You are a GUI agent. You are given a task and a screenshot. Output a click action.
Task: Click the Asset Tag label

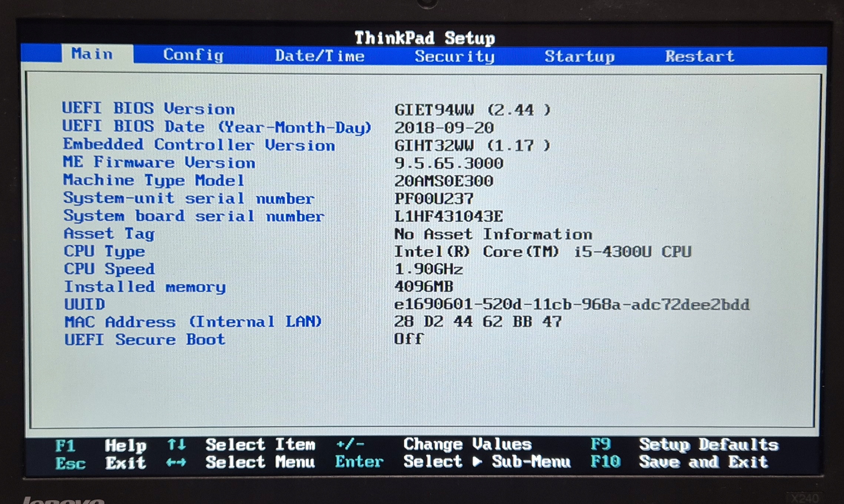pyautogui.click(x=109, y=234)
